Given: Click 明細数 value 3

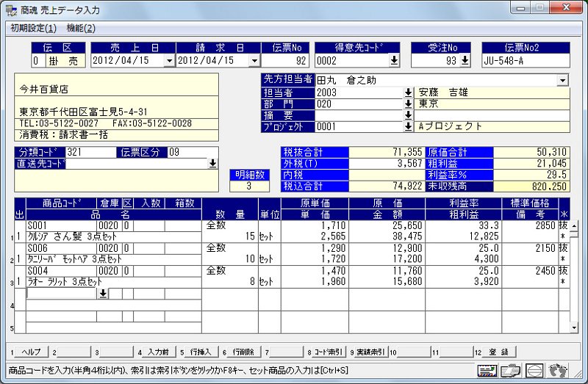Looking at the screenshot, I should point(249,186).
